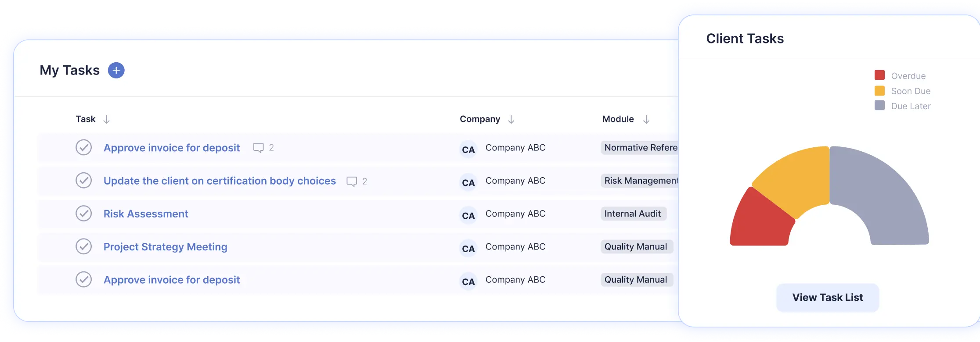This screenshot has height=342, width=980.
Task: Check off Project Strategy Meeting task
Action: (x=83, y=246)
